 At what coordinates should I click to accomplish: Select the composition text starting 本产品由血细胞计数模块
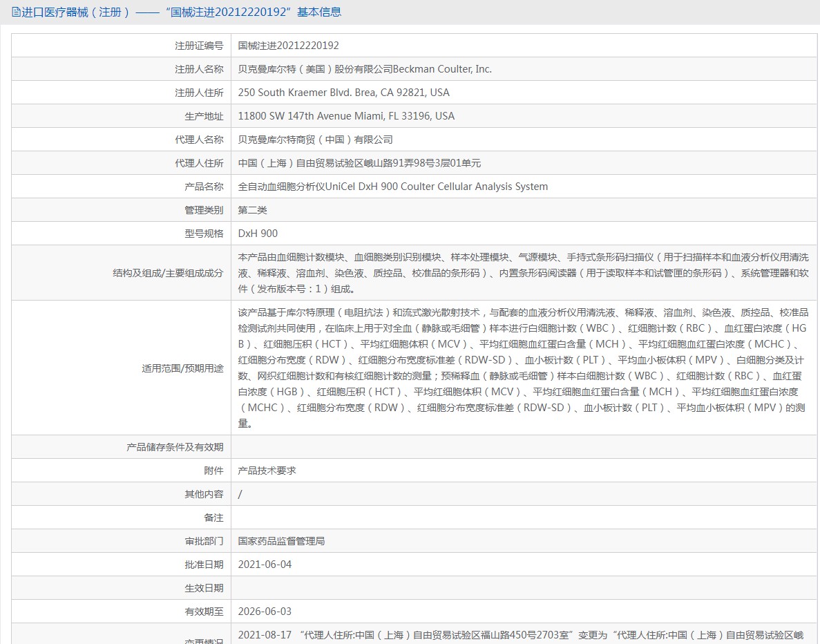pos(524,273)
